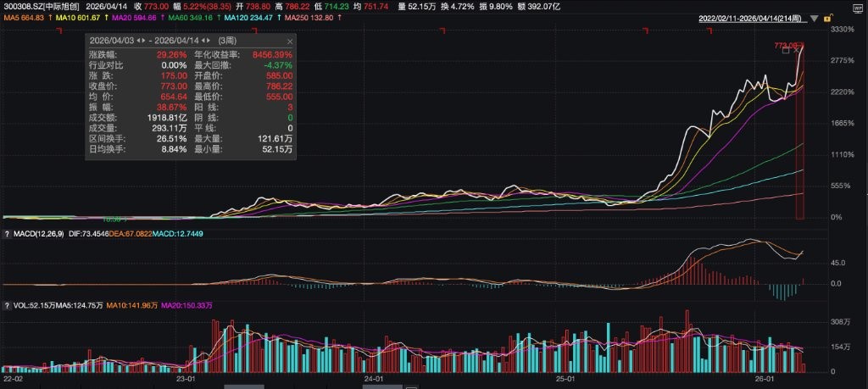
Task: Click the volume MA20:150.33万 label
Action: [187, 305]
